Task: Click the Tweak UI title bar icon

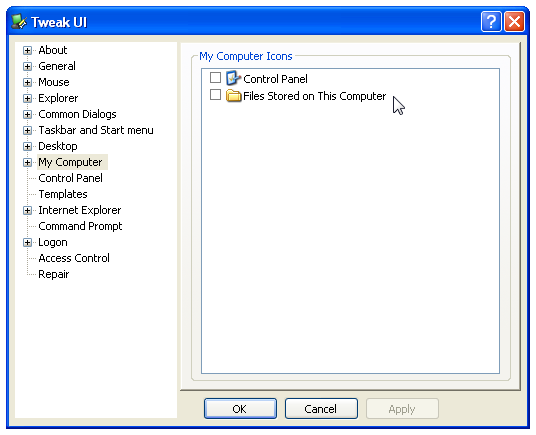Action: (19, 22)
